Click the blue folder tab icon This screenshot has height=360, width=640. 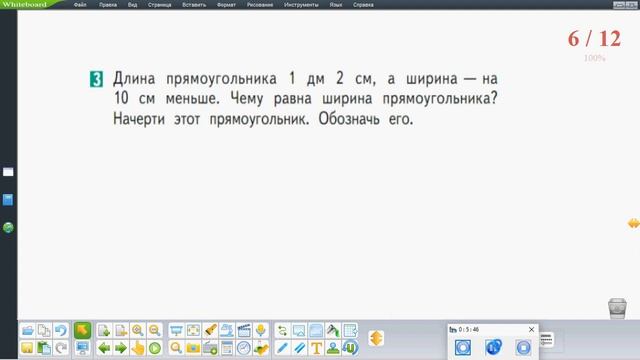pyautogui.click(x=316, y=330)
